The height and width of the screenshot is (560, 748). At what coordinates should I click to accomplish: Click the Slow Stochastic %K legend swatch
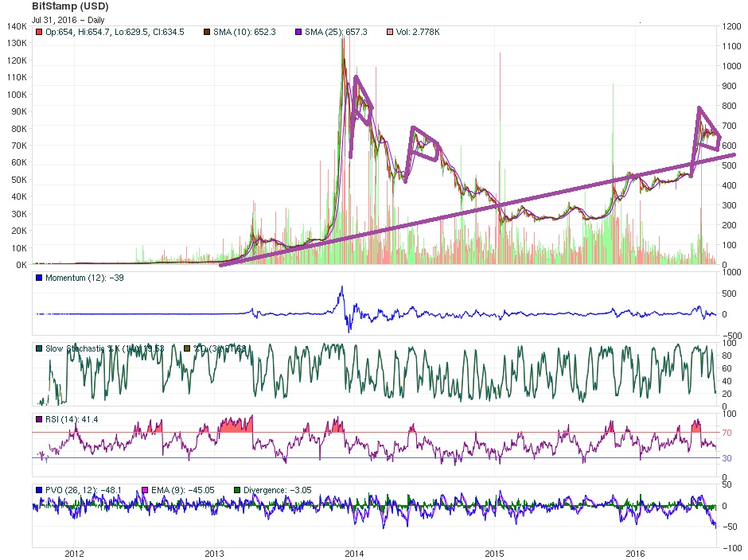tap(39, 348)
